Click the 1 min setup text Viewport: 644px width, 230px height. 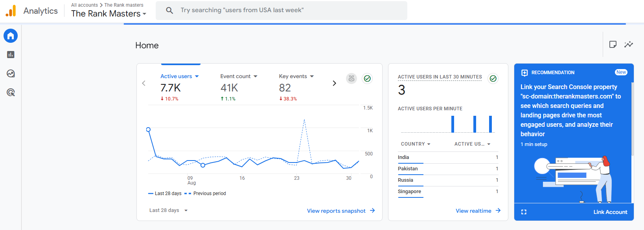click(x=534, y=144)
